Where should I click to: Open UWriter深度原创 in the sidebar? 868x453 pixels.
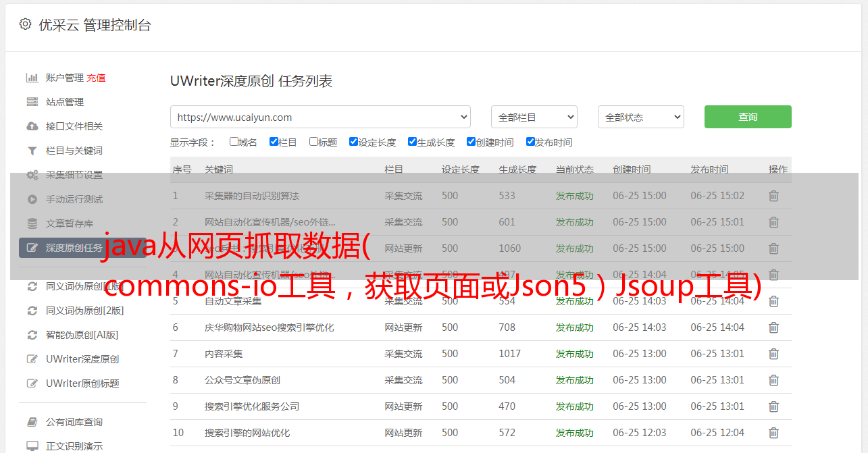tap(82, 359)
